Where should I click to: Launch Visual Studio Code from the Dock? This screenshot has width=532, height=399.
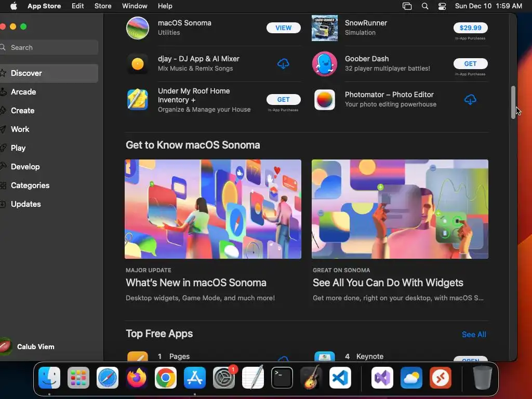tap(340, 378)
